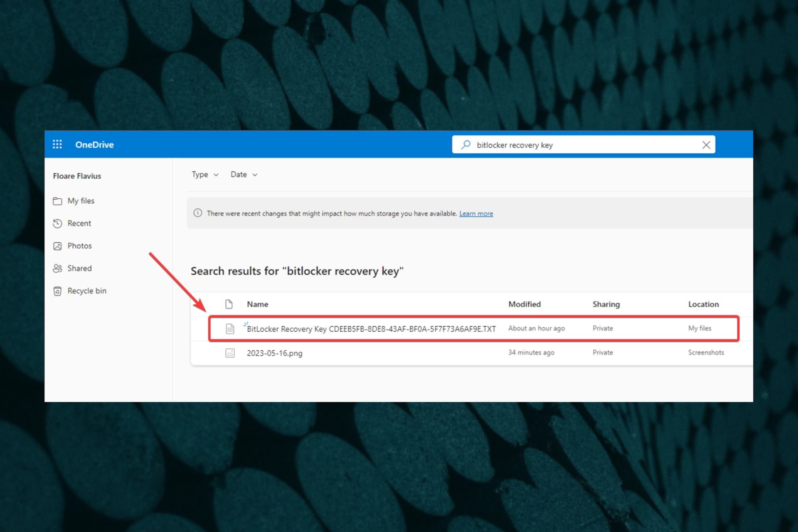Open the My files location link
Image resolution: width=798 pixels, height=532 pixels.
(699, 328)
